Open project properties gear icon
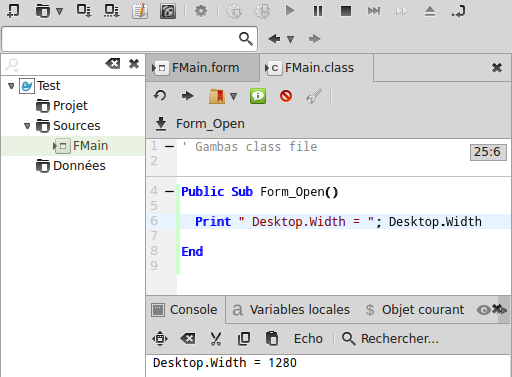 click(201, 11)
